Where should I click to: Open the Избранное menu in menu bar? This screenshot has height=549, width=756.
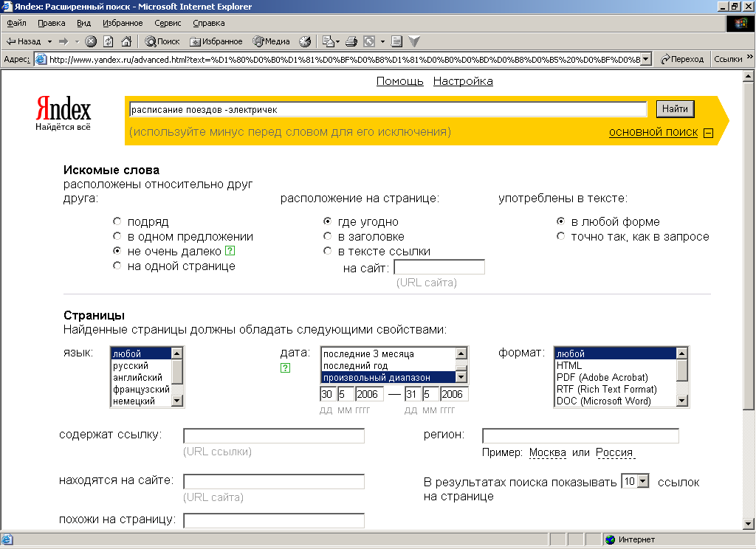tap(123, 23)
